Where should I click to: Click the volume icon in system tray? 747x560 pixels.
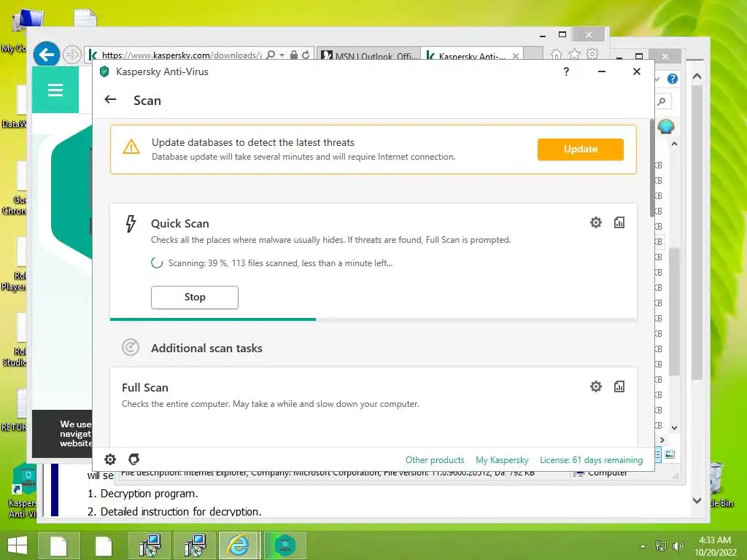click(678, 545)
